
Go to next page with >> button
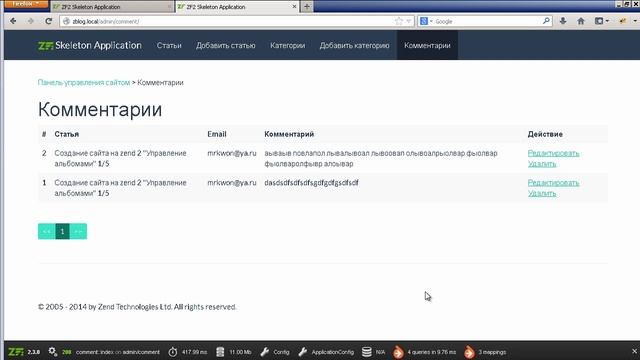click(x=78, y=231)
